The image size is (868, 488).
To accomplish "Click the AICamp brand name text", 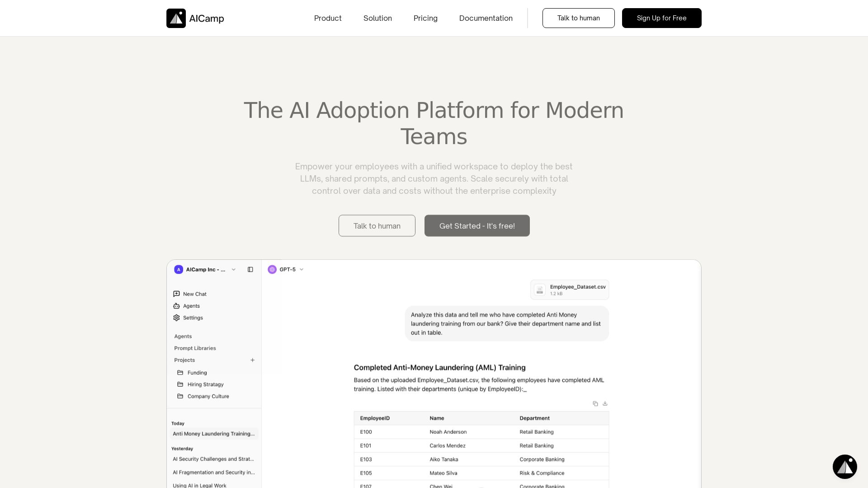I will coord(207,19).
